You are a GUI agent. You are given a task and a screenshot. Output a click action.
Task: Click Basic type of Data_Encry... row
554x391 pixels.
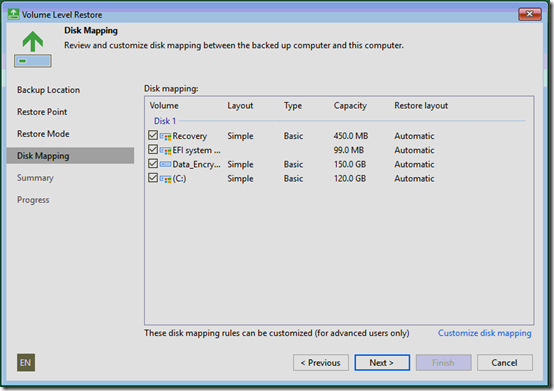[293, 164]
